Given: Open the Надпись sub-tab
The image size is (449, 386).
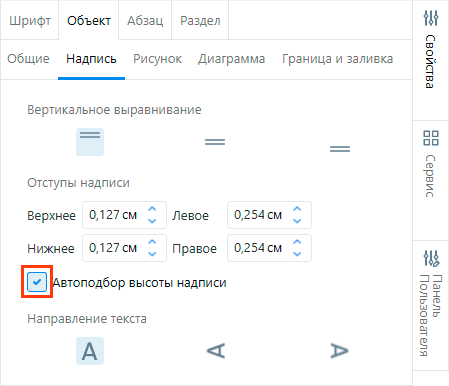Looking at the screenshot, I should click(91, 59).
